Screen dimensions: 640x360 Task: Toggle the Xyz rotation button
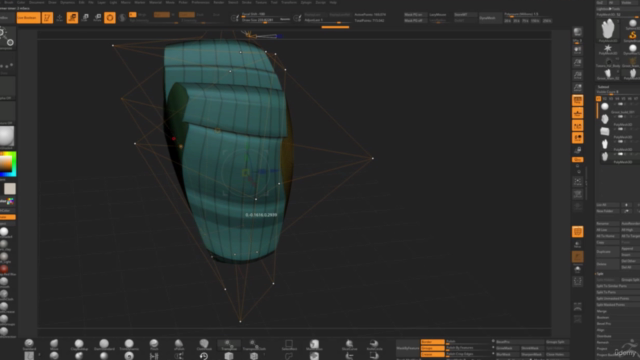click(x=578, y=160)
